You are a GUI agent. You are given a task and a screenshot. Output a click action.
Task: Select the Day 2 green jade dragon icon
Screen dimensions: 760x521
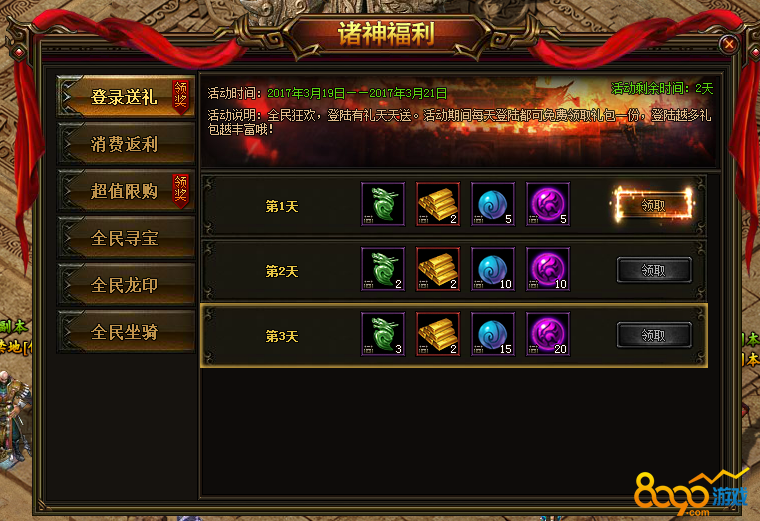click(383, 269)
